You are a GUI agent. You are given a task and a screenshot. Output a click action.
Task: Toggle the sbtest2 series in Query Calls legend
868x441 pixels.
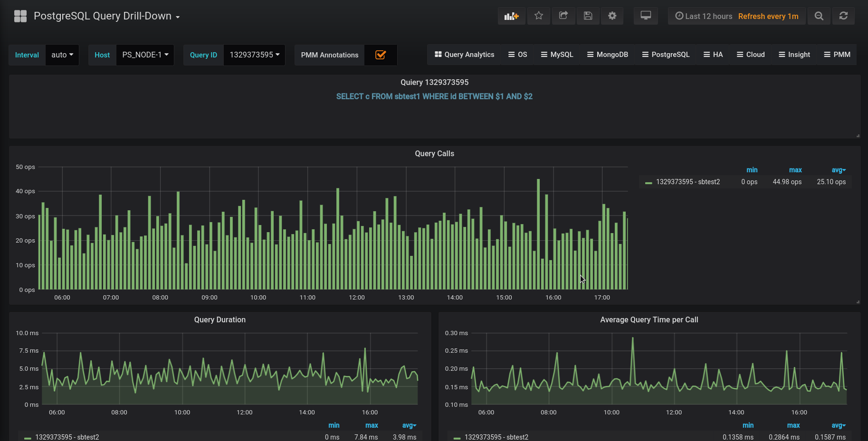687,182
